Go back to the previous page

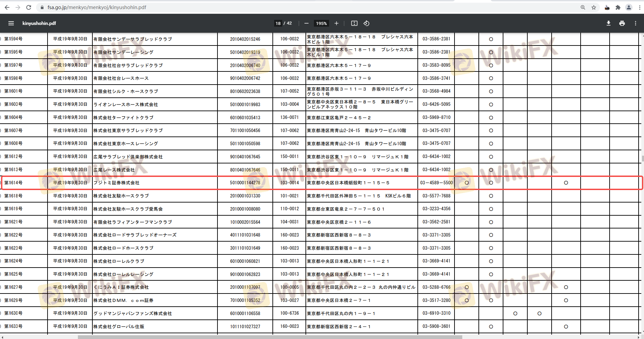coord(7,7)
